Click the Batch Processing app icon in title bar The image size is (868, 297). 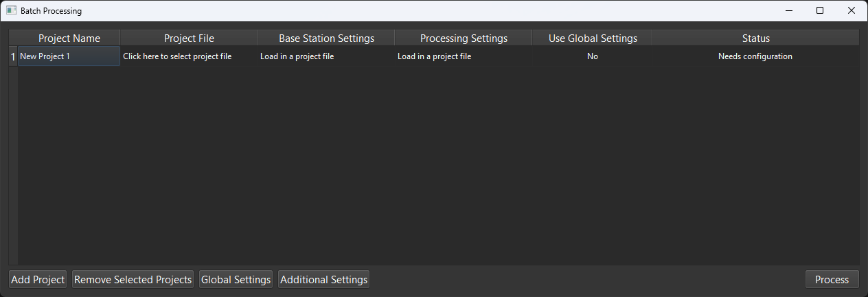(x=11, y=10)
